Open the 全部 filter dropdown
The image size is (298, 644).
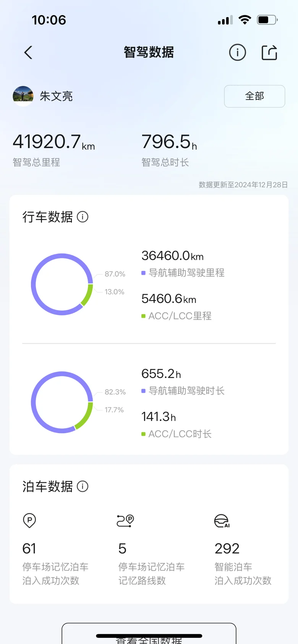coord(254,96)
